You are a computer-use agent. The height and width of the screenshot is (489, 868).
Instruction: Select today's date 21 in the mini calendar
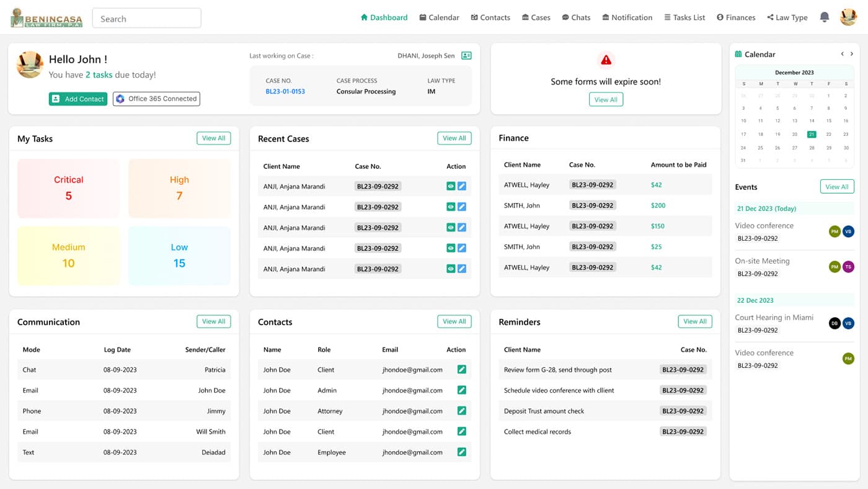tap(811, 134)
